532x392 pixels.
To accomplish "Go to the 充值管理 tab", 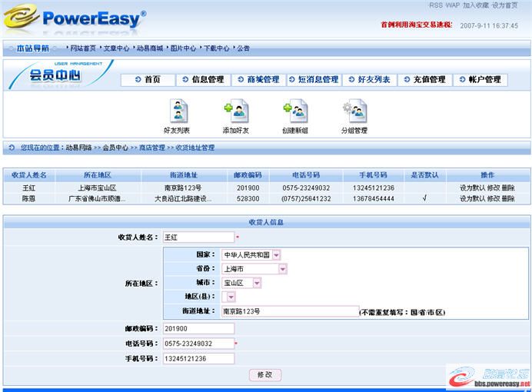I will [x=424, y=80].
